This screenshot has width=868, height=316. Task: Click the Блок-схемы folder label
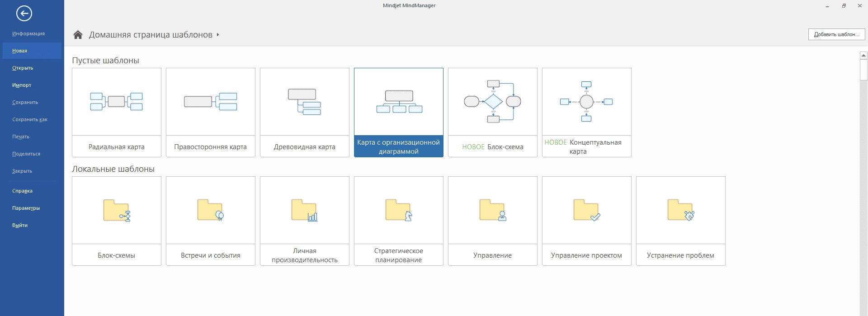pos(117,255)
